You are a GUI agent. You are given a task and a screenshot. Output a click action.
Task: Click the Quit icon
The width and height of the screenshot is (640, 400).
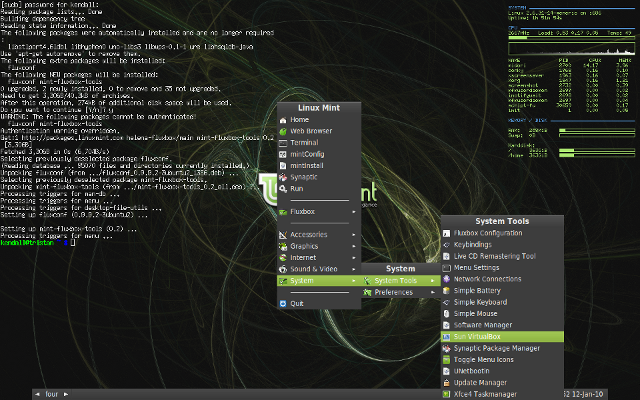[283, 304]
